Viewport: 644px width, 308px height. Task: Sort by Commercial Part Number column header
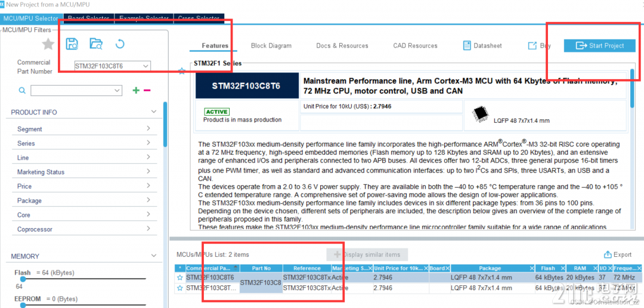(213, 268)
